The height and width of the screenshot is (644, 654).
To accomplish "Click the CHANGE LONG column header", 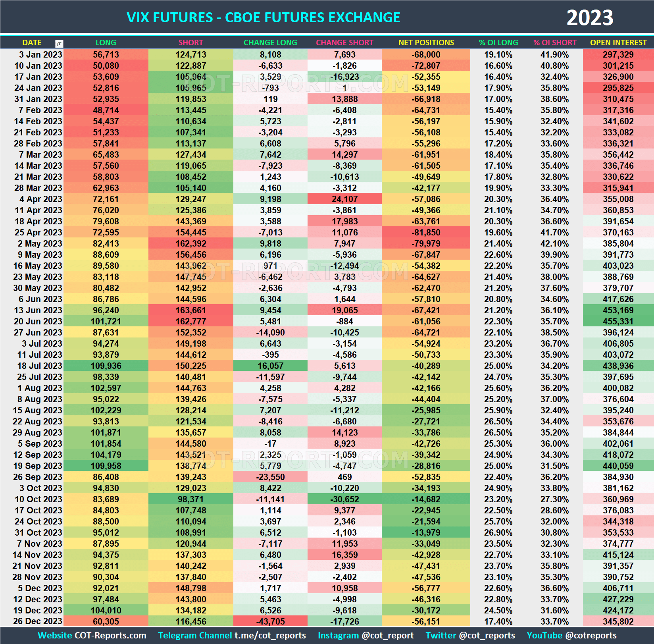I will (270, 42).
